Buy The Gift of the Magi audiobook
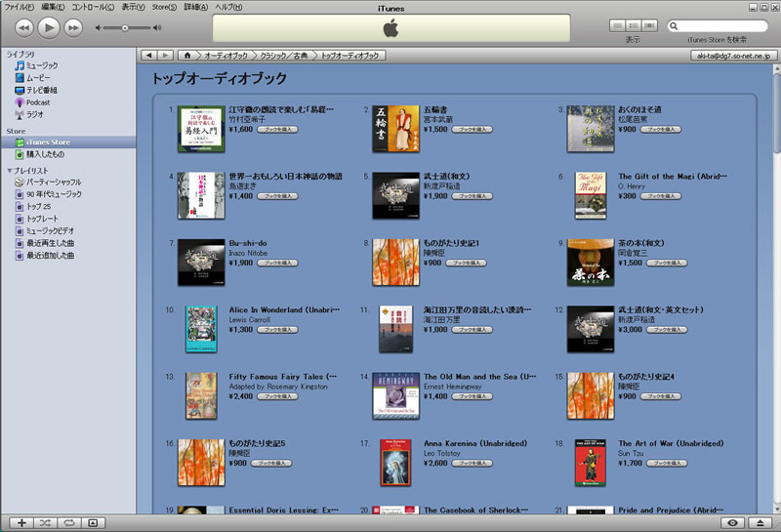This screenshot has width=781, height=532. click(661, 196)
